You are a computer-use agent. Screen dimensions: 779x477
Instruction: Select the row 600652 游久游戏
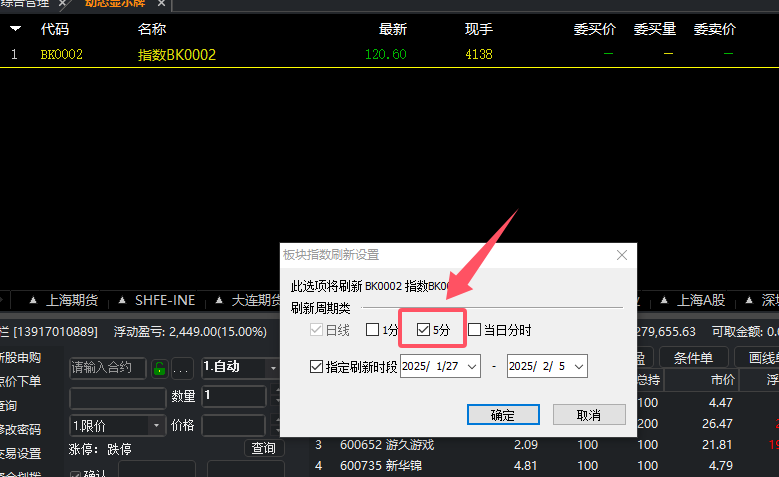click(x=387, y=445)
